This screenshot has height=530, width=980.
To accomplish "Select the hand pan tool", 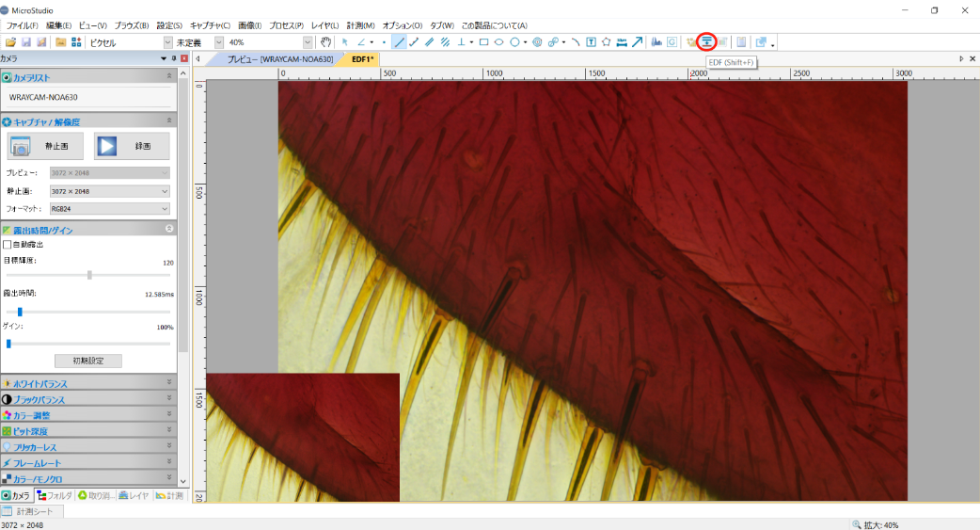I will (x=325, y=42).
